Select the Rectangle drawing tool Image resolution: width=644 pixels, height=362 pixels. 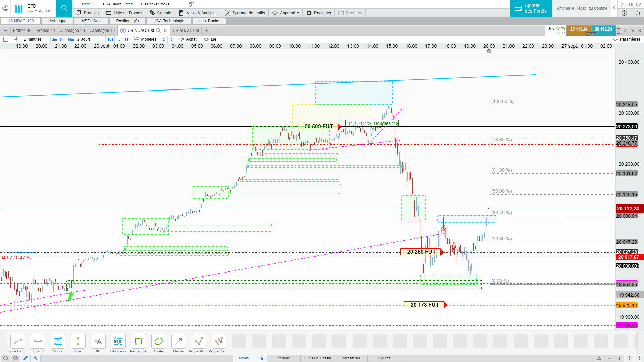click(138, 342)
